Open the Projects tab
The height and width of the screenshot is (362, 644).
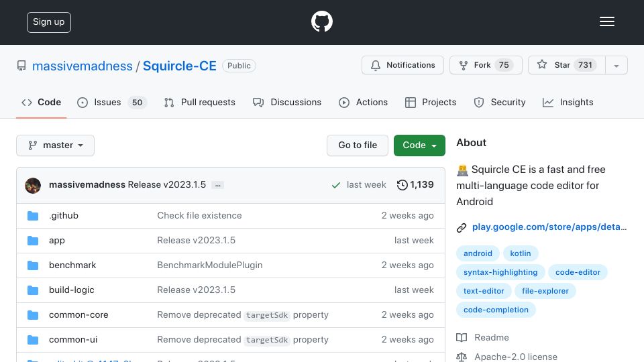tap(431, 102)
